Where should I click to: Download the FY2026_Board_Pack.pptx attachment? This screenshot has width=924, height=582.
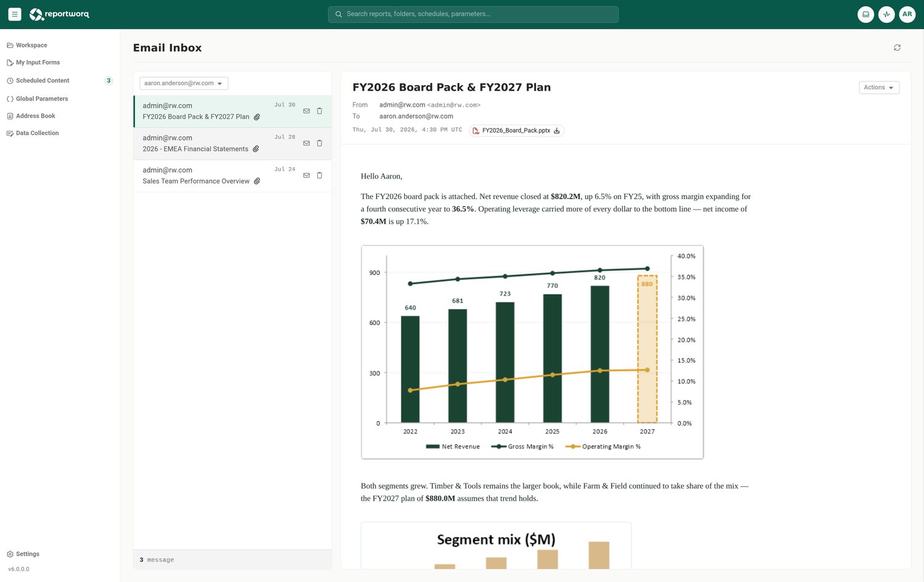point(516,131)
